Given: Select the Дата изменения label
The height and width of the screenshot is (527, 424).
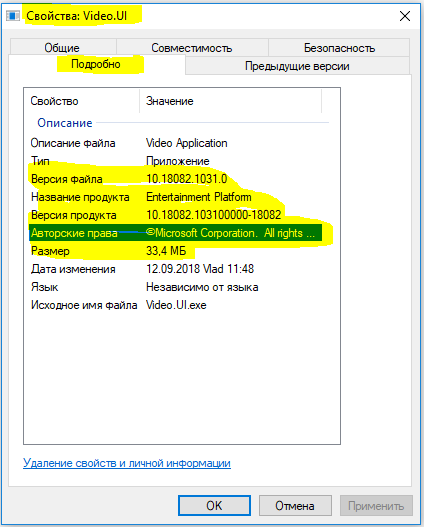Looking at the screenshot, I should tap(73, 269).
